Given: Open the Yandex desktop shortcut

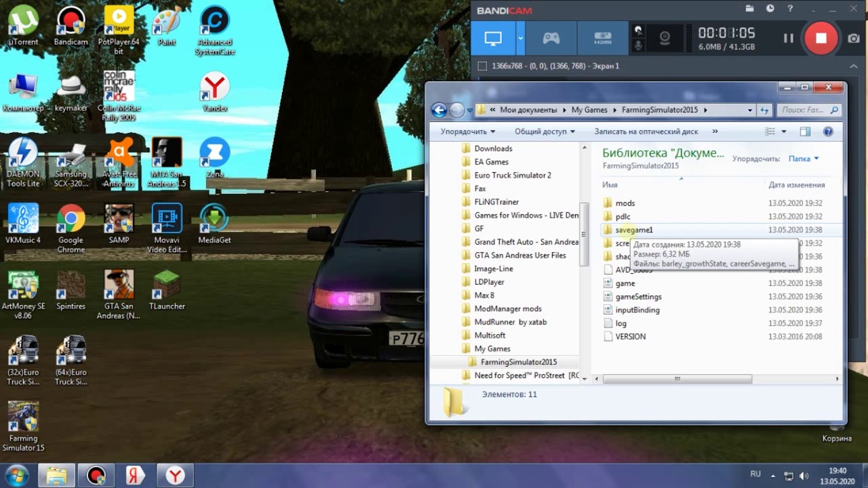Looking at the screenshot, I should 214,92.
